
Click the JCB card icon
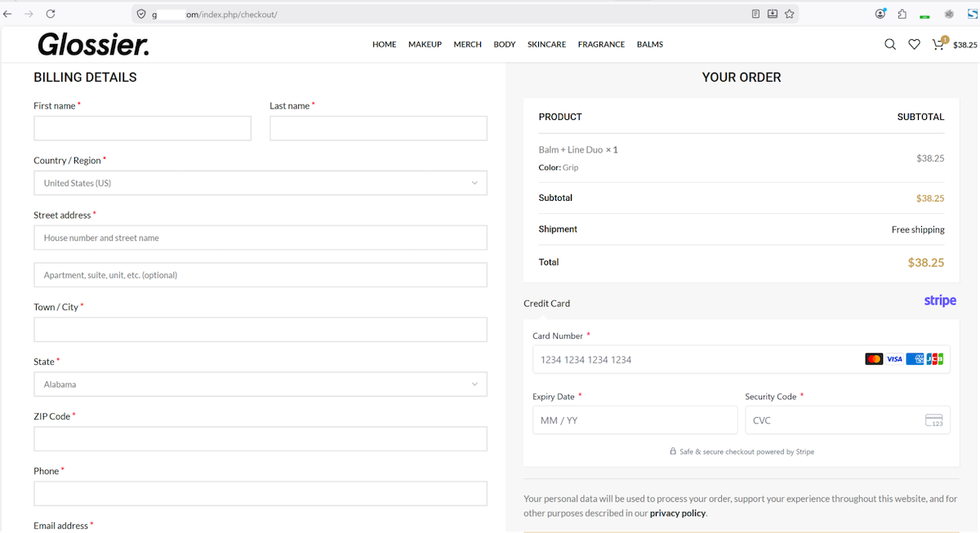click(935, 359)
